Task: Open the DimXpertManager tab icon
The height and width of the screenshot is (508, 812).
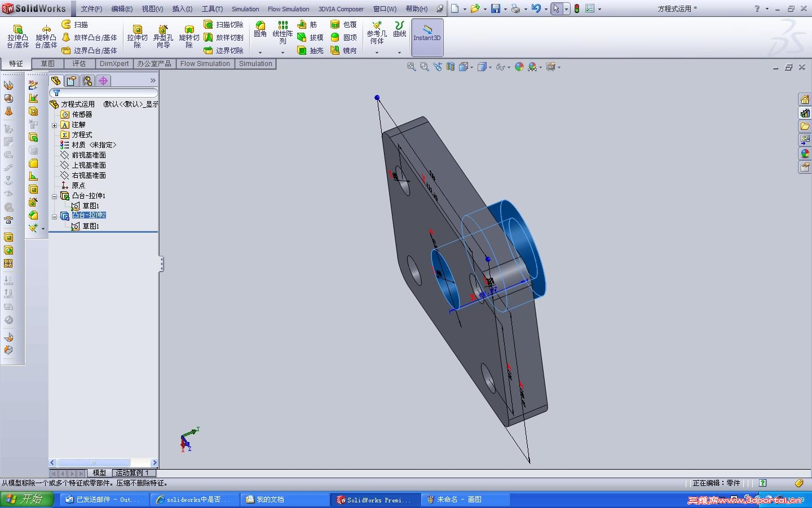Action: (103, 81)
